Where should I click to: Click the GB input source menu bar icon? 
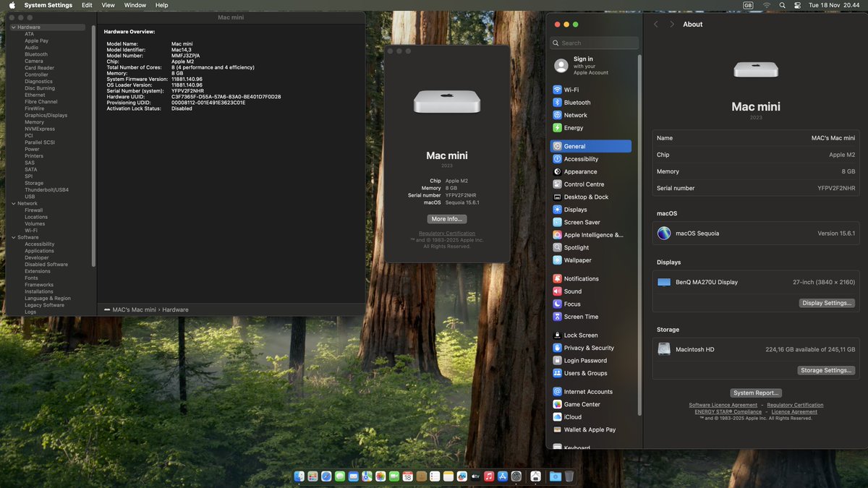click(748, 5)
